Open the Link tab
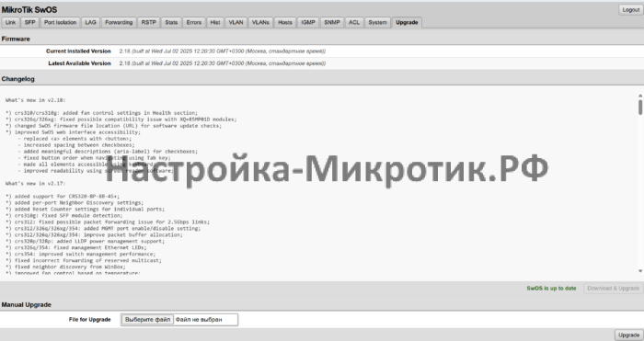Viewport: 644px width, 341px height. [10, 23]
